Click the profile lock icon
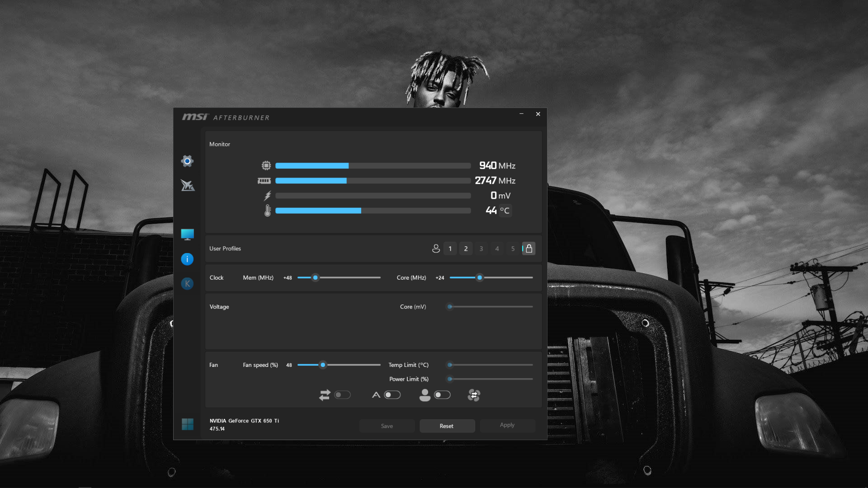The image size is (868, 488). pos(528,249)
